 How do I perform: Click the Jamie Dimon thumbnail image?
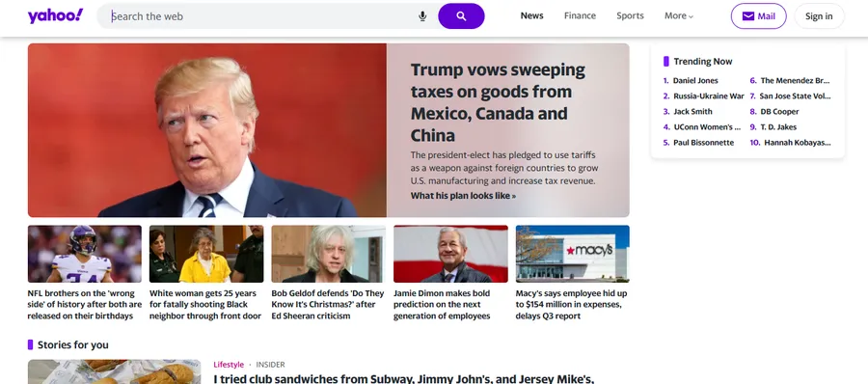coord(450,254)
